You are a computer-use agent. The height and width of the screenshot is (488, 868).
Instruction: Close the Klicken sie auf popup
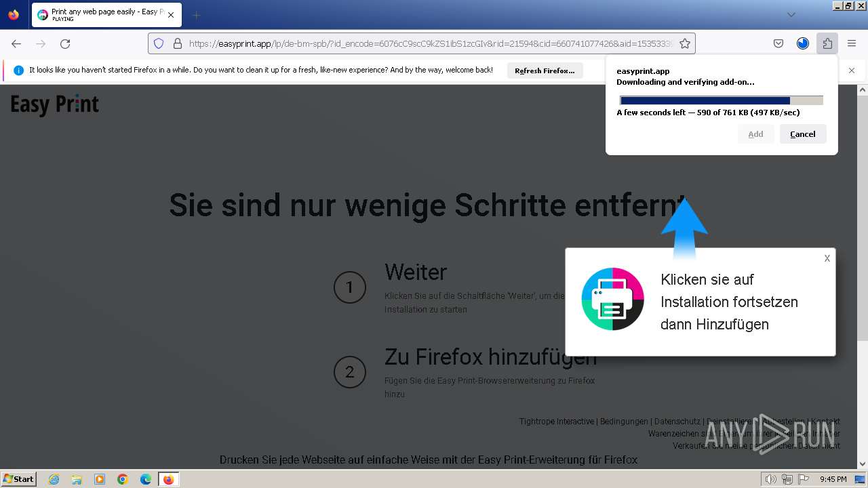click(827, 258)
